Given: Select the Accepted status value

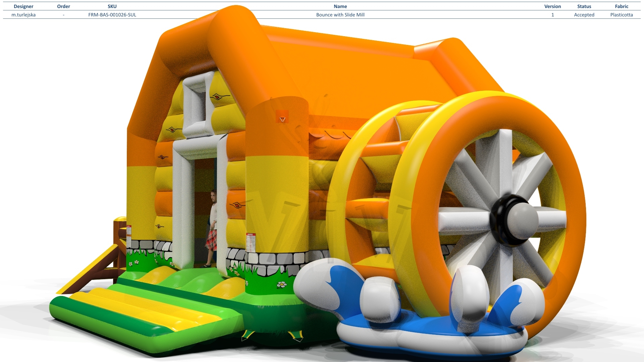Looking at the screenshot, I should tap(584, 15).
